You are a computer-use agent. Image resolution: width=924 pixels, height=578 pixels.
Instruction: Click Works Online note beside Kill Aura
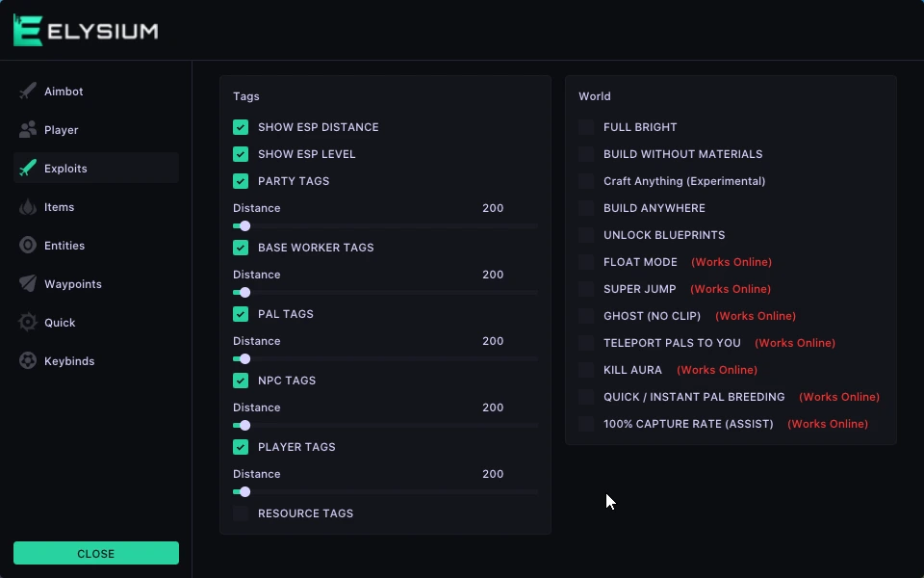tap(717, 370)
